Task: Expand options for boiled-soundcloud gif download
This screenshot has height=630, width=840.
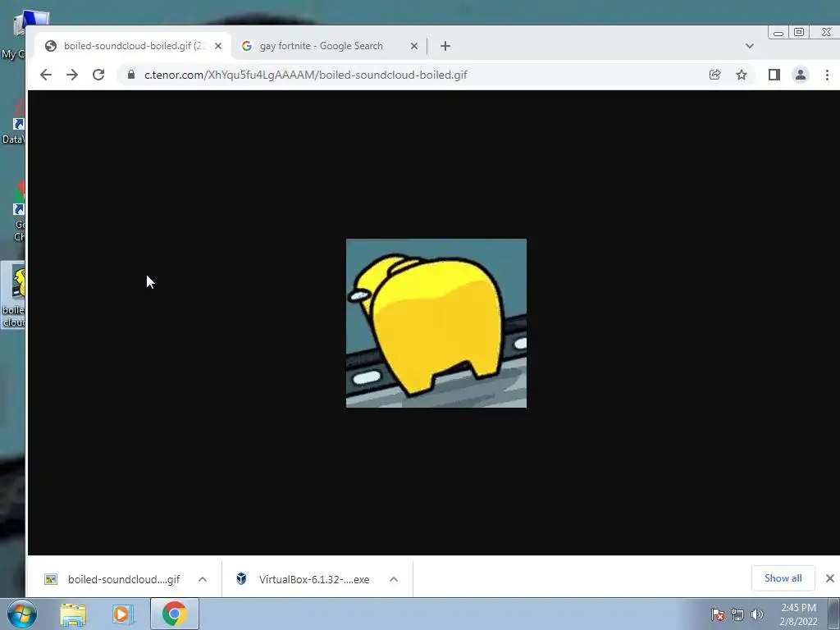Action: click(203, 579)
